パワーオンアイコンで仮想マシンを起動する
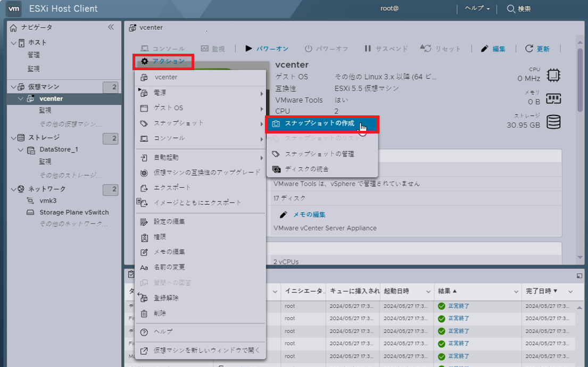This screenshot has width=588, height=367. tap(248, 48)
